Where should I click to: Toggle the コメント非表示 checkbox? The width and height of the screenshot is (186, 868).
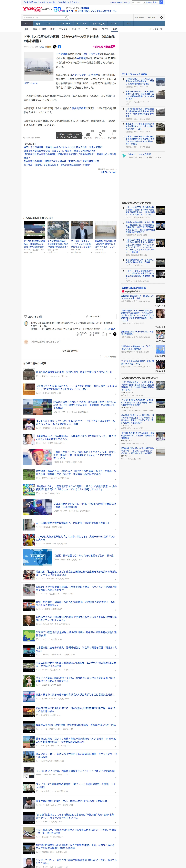coord(102,356)
